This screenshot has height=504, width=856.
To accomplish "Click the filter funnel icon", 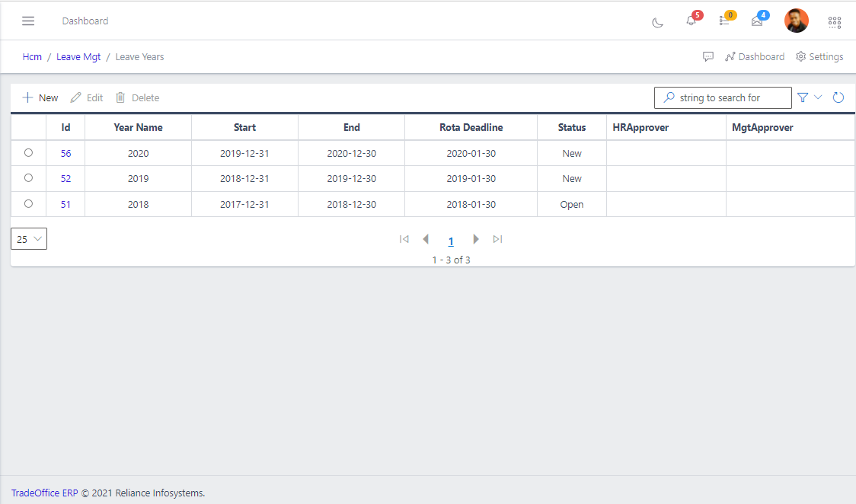I will (803, 97).
